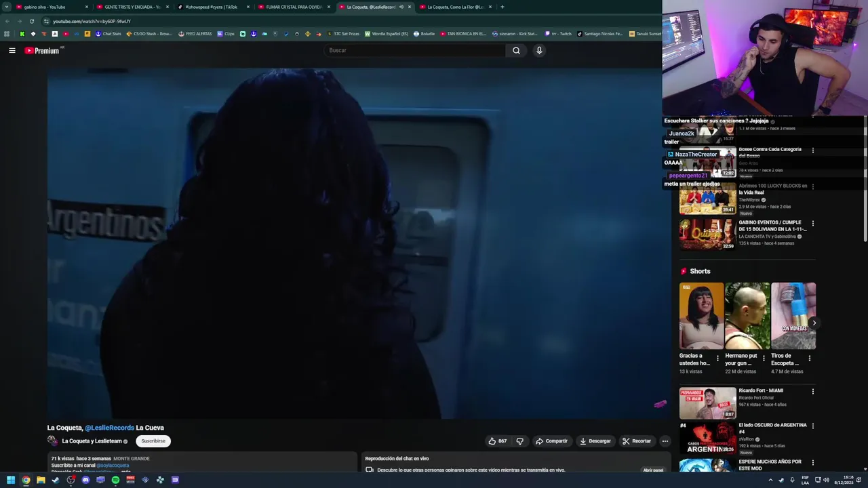Open a new browser tab with plus

click(502, 7)
